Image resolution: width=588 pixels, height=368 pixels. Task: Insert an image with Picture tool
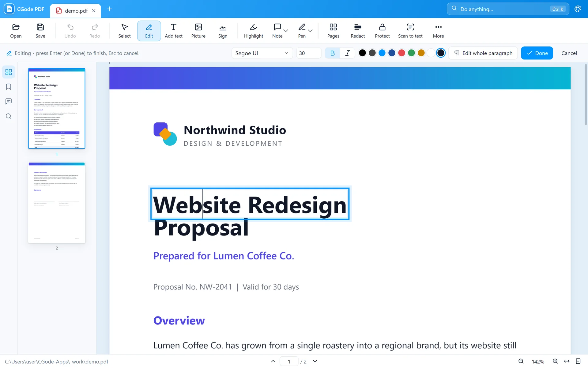pyautogui.click(x=198, y=31)
